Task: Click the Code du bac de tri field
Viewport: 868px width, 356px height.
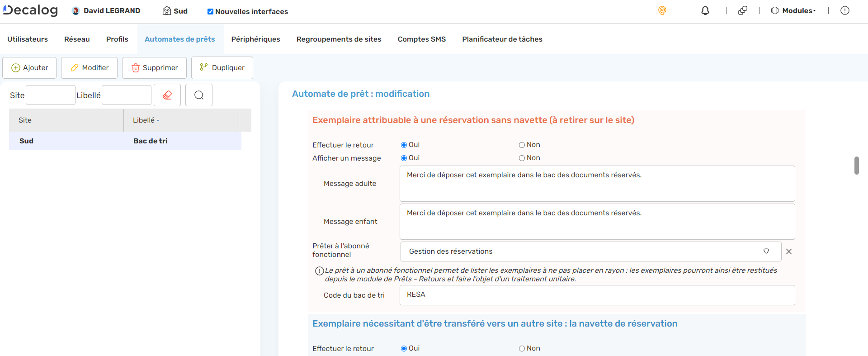Action: [597, 295]
